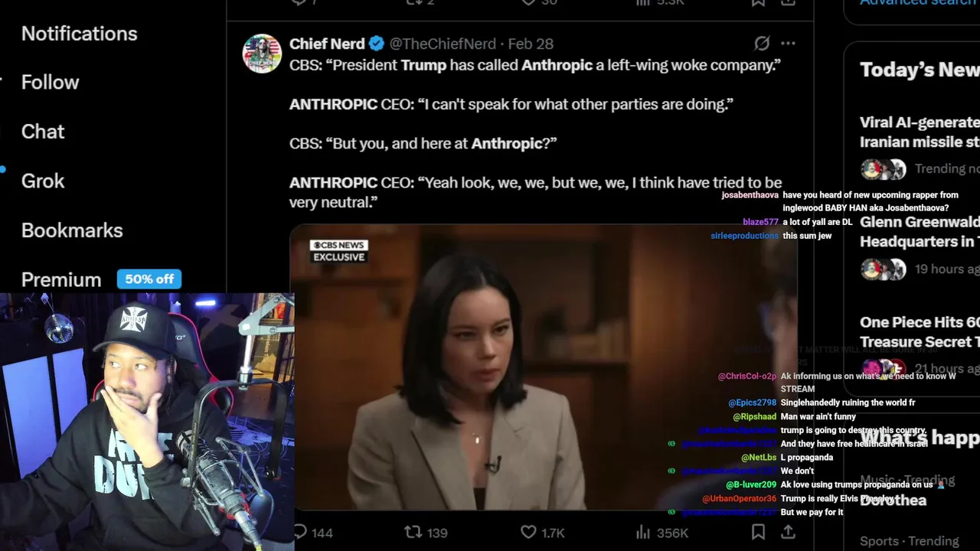This screenshot has width=980, height=551.
Task: Open the tweet's three-dot More menu
Action: (788, 44)
